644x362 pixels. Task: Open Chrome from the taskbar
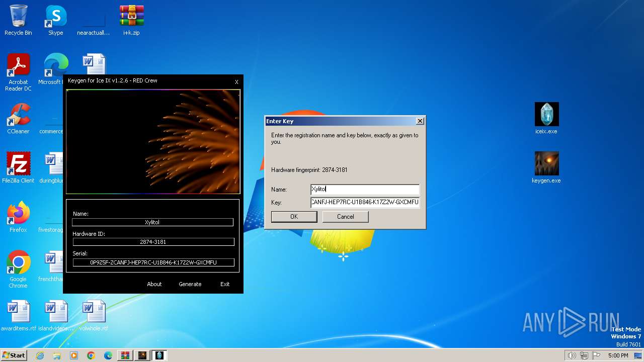click(x=91, y=355)
